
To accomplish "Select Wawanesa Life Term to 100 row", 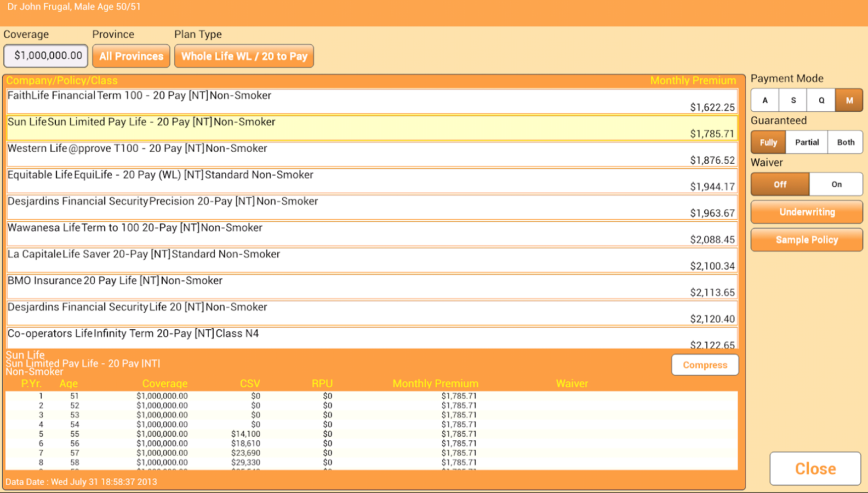I will 372,233.
